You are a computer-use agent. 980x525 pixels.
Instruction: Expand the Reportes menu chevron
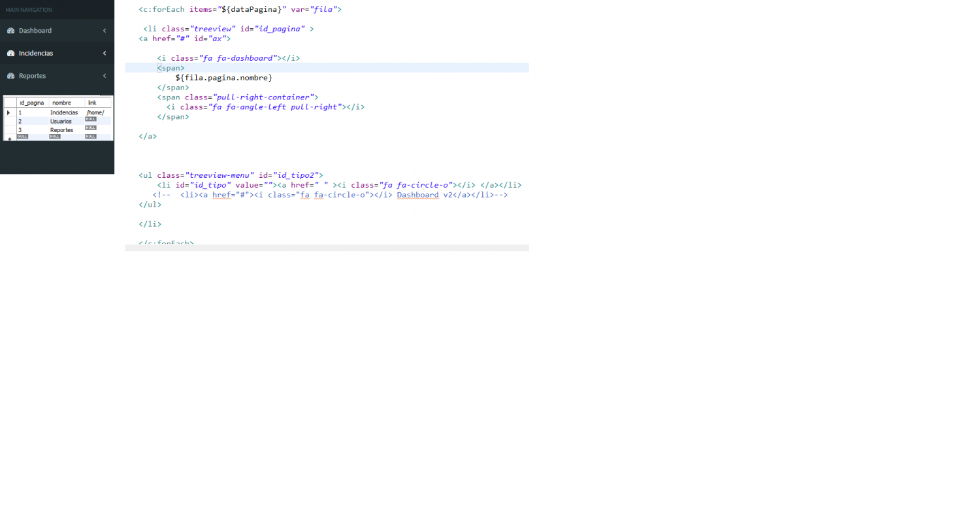pyautogui.click(x=105, y=76)
